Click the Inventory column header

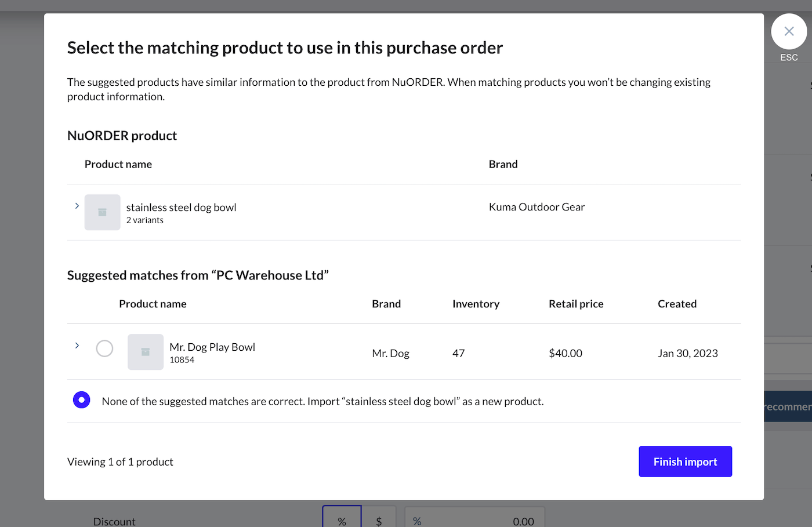tap(476, 304)
